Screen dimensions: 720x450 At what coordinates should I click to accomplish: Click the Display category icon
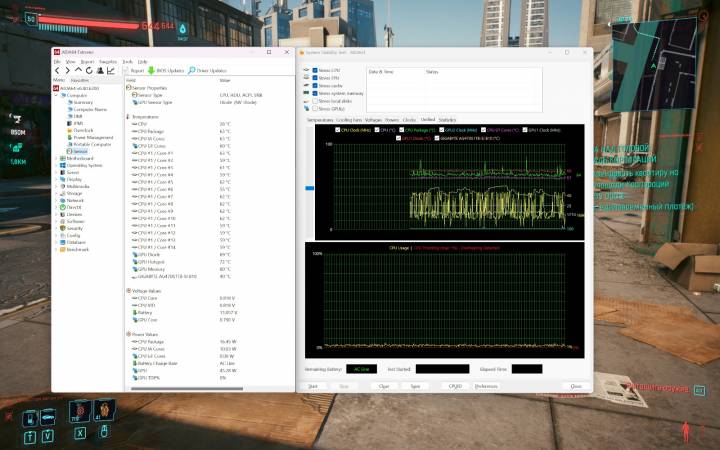63,180
